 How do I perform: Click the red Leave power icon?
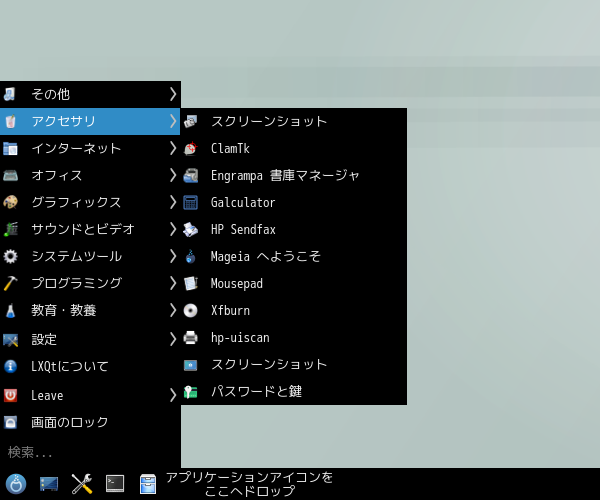click(10, 395)
